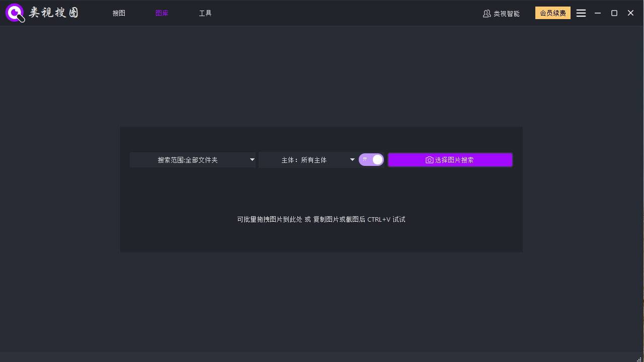The width and height of the screenshot is (644, 362).
Task: Open the 主体：所有主体 selector
Action: click(309, 159)
